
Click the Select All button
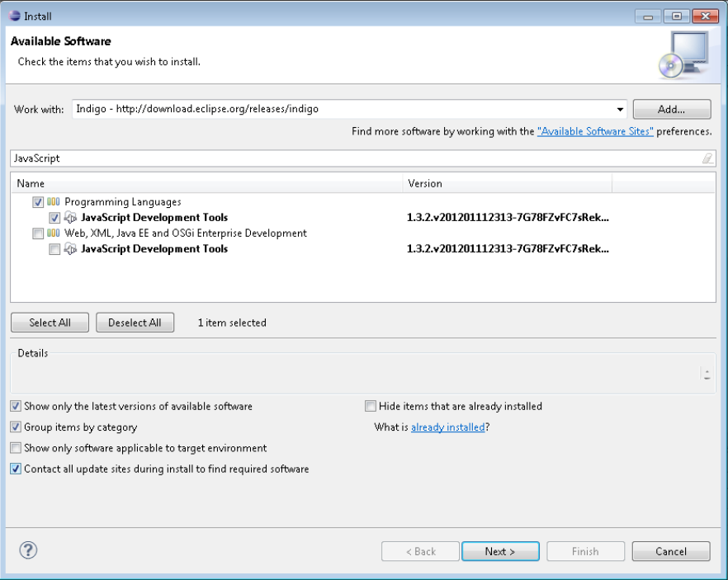pyautogui.click(x=50, y=323)
